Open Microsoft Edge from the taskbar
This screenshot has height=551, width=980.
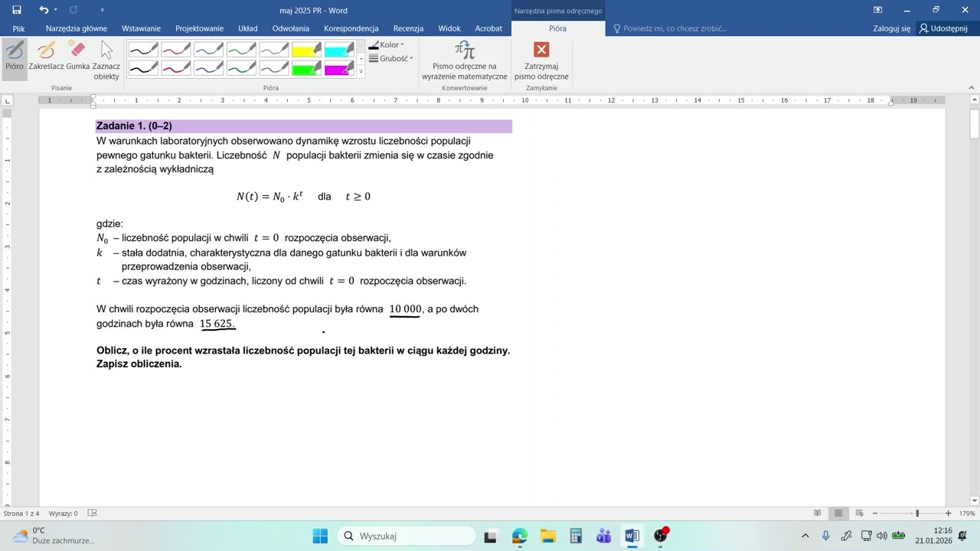point(520,536)
